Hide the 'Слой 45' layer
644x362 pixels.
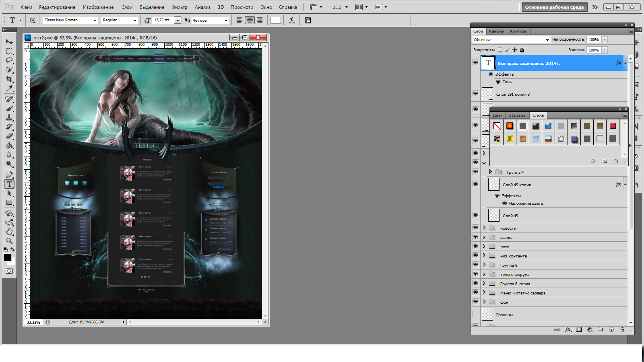pos(475,215)
